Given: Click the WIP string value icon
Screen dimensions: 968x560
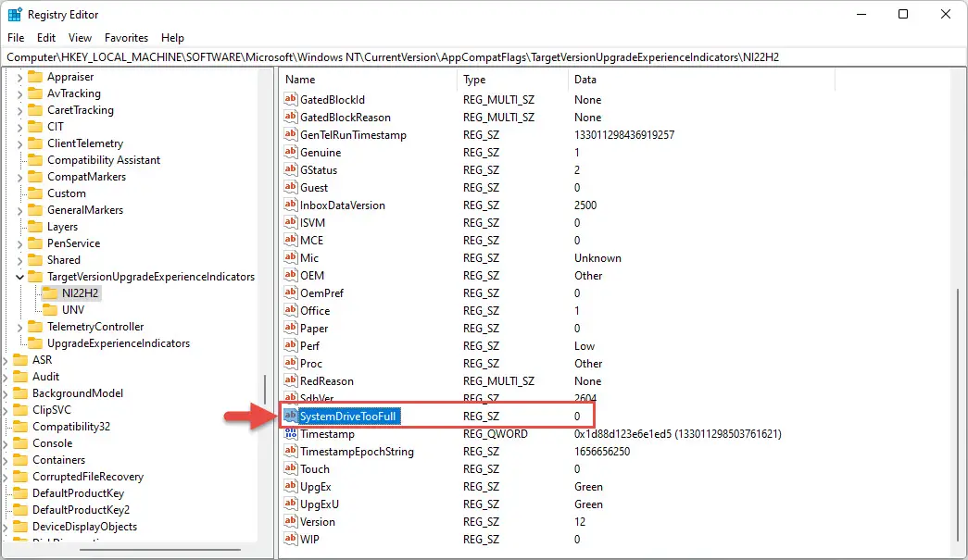Looking at the screenshot, I should (291, 539).
